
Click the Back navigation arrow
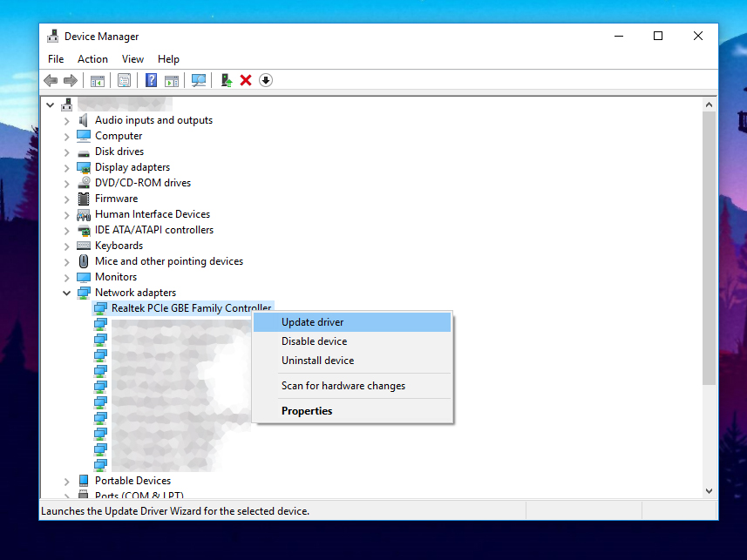click(x=50, y=80)
